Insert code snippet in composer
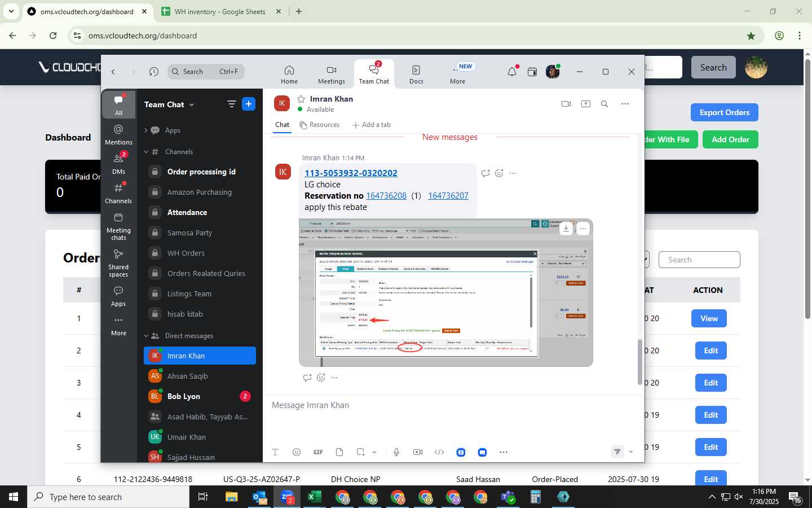Image resolution: width=812 pixels, height=508 pixels. coord(439,452)
